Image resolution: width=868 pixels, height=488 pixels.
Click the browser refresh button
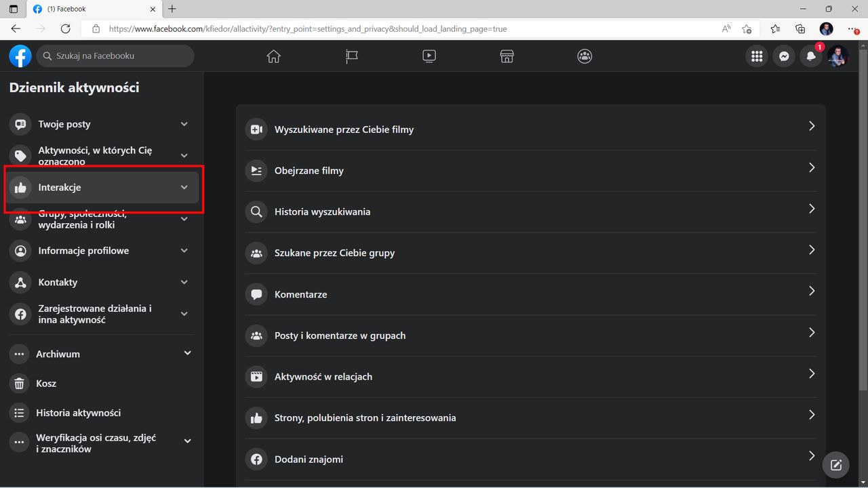66,28
